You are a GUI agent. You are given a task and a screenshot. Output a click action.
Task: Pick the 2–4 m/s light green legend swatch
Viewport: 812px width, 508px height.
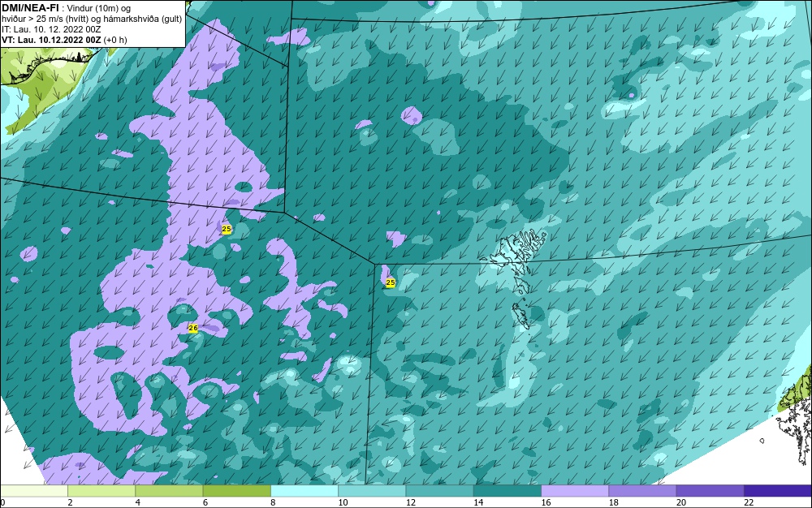click(101, 491)
